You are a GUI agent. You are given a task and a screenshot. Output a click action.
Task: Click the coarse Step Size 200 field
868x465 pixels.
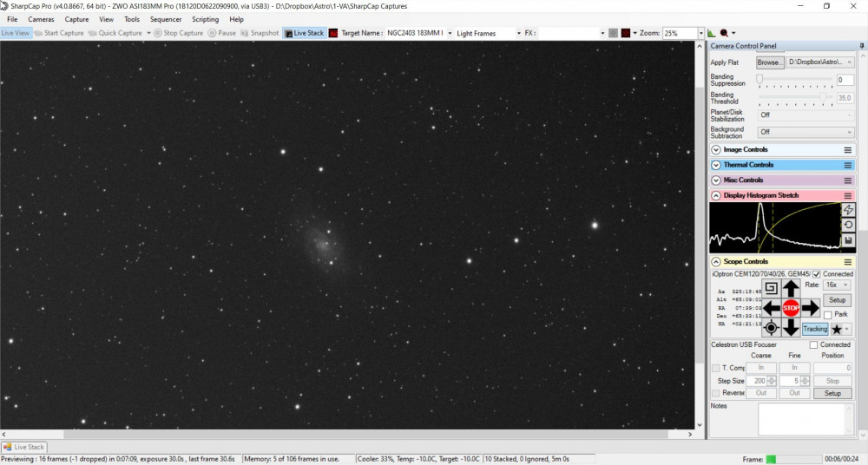pyautogui.click(x=757, y=382)
